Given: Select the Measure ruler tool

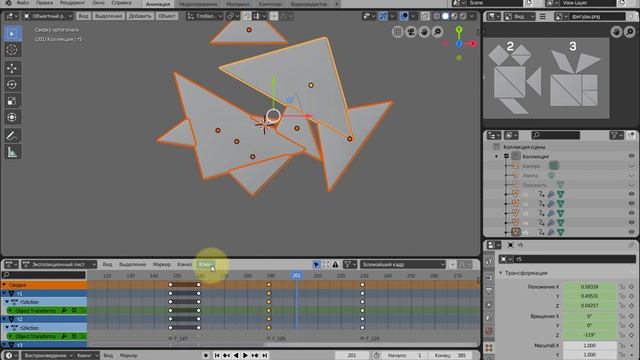Looking at the screenshot, I should (x=12, y=152).
